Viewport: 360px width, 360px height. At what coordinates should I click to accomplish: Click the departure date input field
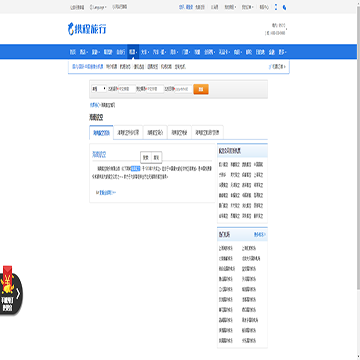[x=183, y=89]
